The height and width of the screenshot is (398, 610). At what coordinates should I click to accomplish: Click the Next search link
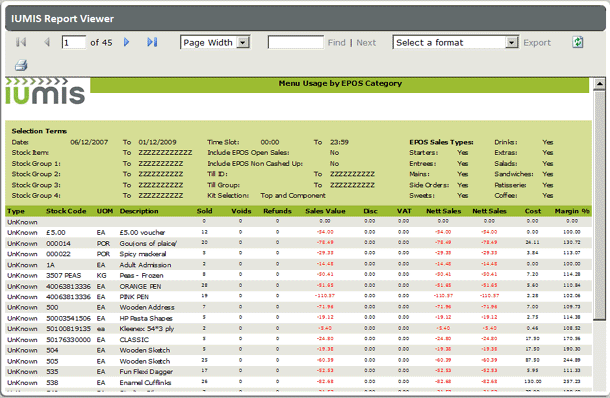[366, 43]
